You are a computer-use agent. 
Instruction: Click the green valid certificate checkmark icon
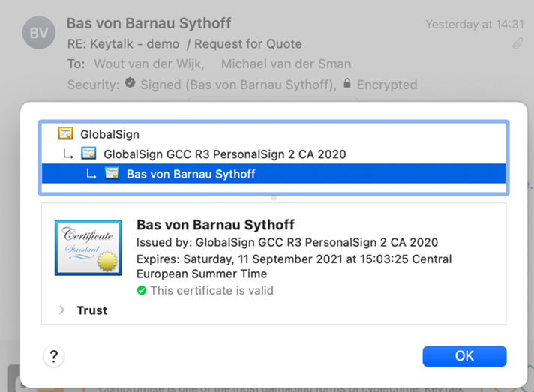pyautogui.click(x=142, y=290)
